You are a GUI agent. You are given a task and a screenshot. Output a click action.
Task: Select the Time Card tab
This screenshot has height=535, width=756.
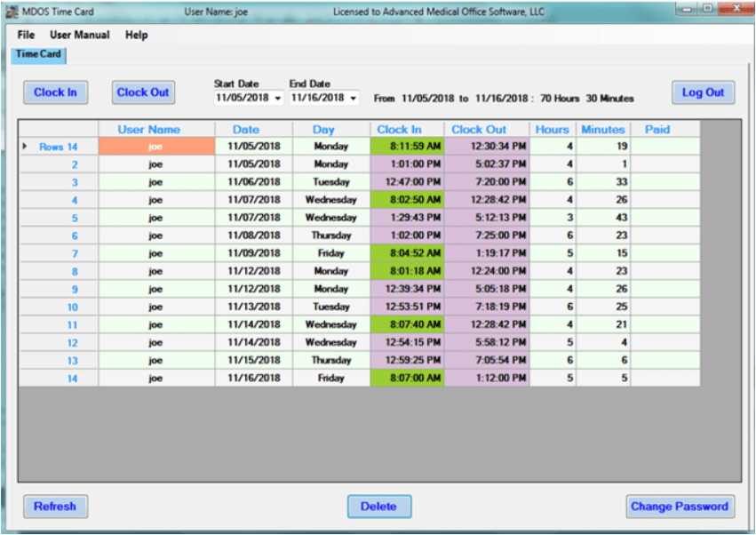pyautogui.click(x=37, y=53)
